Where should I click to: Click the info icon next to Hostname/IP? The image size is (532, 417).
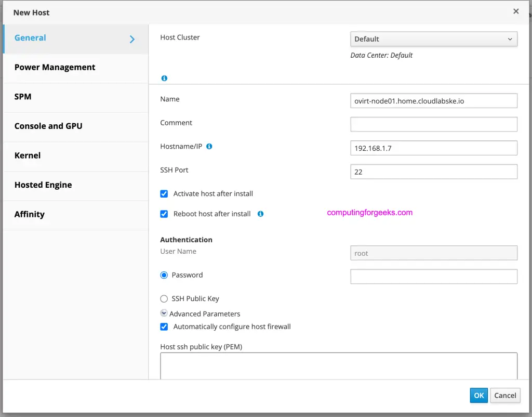point(209,146)
